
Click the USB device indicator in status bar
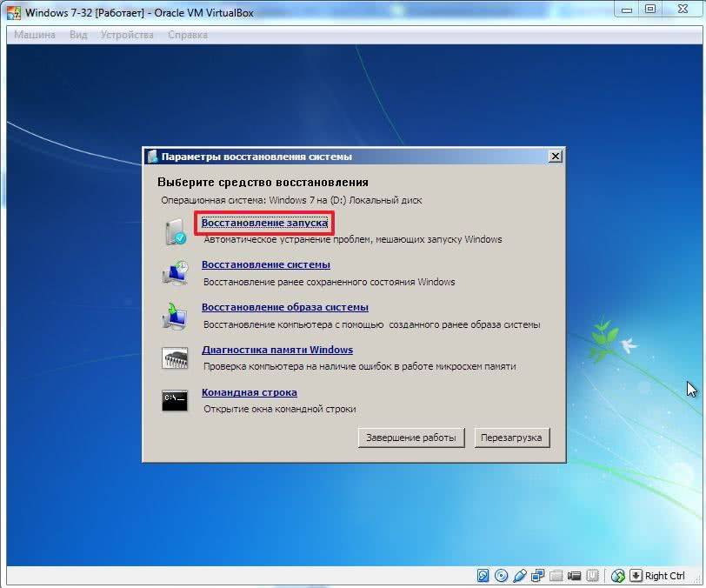coord(520,576)
